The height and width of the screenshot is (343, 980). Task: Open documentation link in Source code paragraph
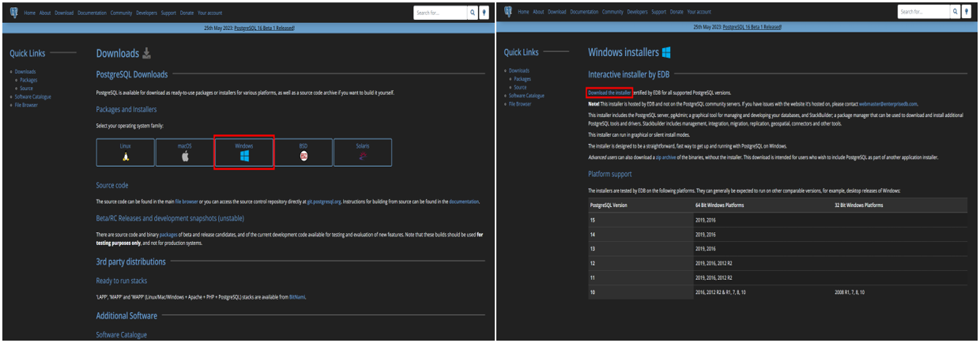pos(464,202)
